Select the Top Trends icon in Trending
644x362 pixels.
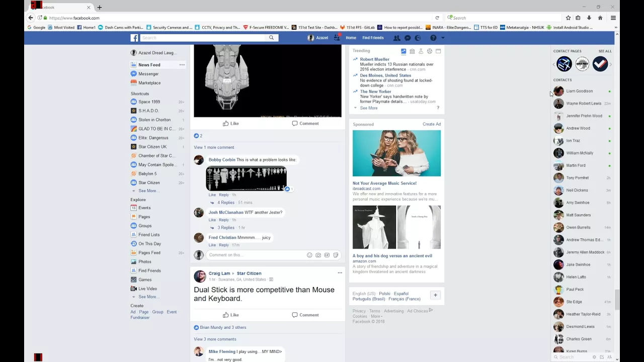pos(404,51)
